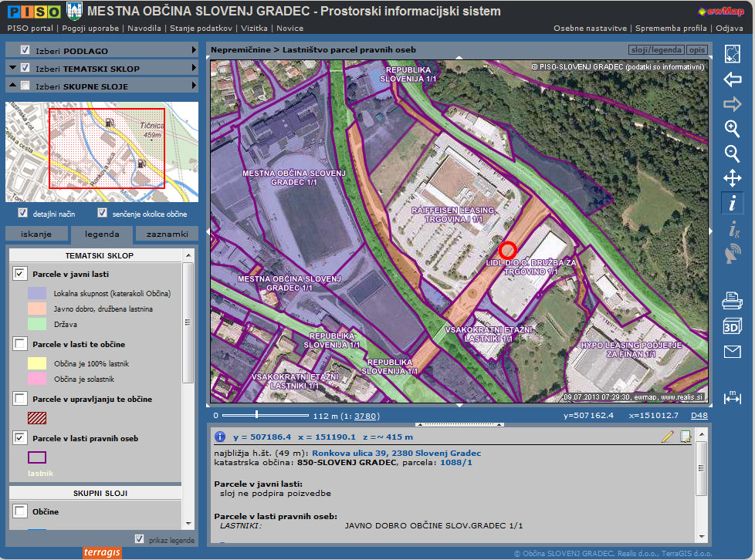Click the sloji/legenda button
The height and width of the screenshot is (560, 755).
pyautogui.click(x=655, y=50)
